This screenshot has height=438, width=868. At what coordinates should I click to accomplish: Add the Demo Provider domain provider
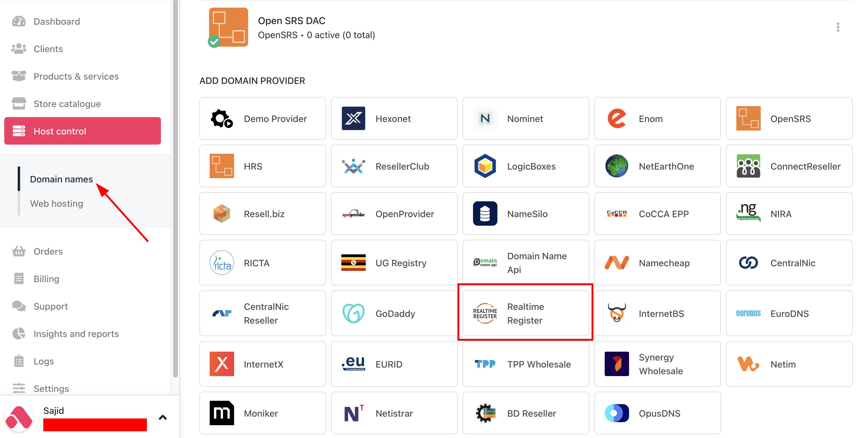point(262,118)
